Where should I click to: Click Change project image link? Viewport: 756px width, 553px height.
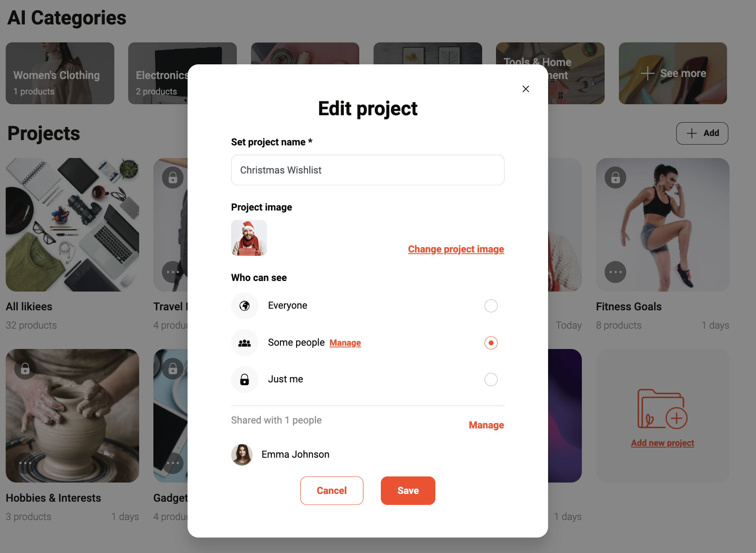pyautogui.click(x=456, y=249)
